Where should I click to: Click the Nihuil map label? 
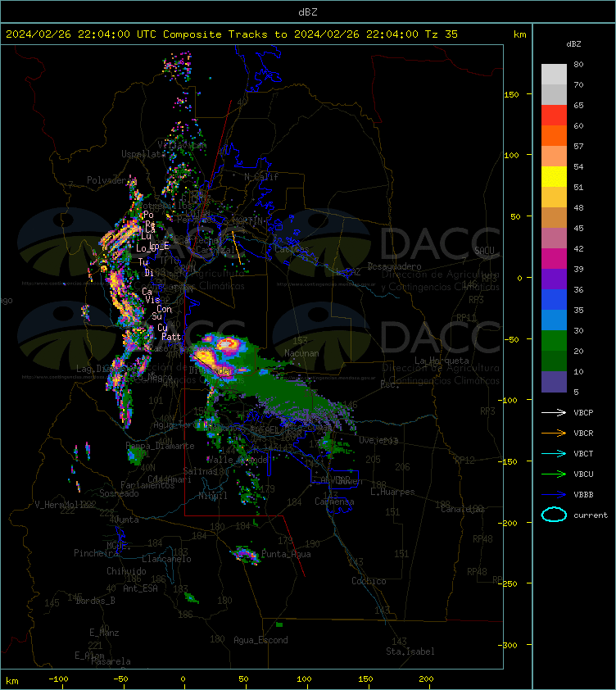[213, 496]
